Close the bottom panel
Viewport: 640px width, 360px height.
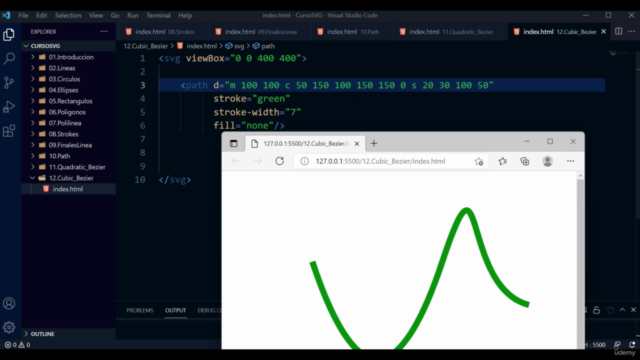point(633,310)
